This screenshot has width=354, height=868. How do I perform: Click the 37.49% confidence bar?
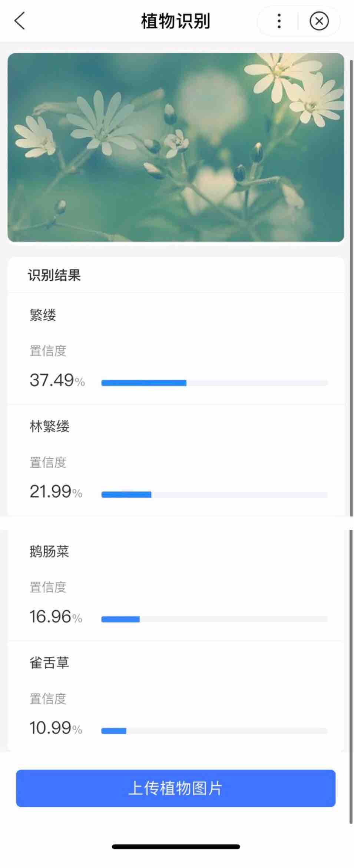tap(215, 383)
